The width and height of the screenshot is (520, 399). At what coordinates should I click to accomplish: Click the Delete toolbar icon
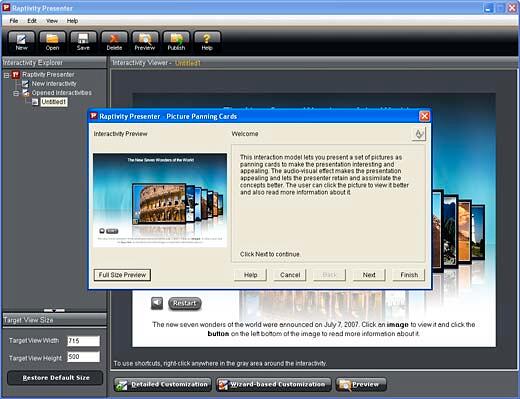click(114, 42)
